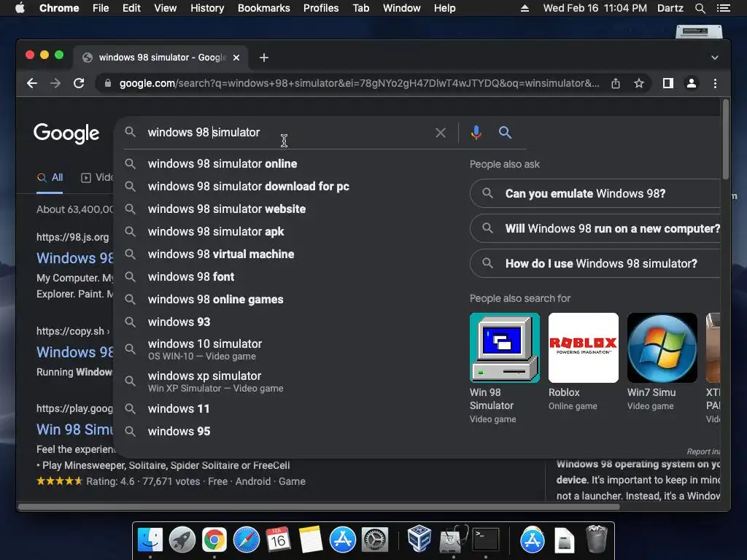Open Calendar from the dock
The width and height of the screenshot is (747, 560).
(278, 540)
